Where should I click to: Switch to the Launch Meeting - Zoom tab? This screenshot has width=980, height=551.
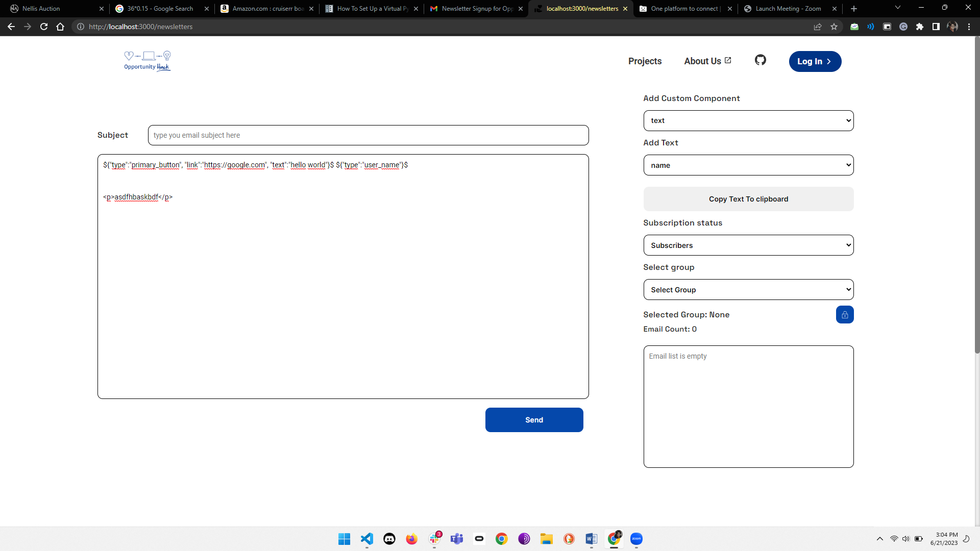pyautogui.click(x=788, y=9)
